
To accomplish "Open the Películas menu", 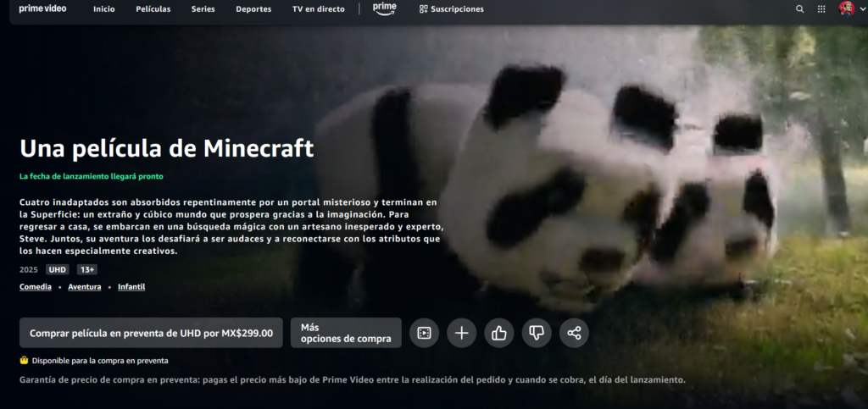I will [x=153, y=8].
